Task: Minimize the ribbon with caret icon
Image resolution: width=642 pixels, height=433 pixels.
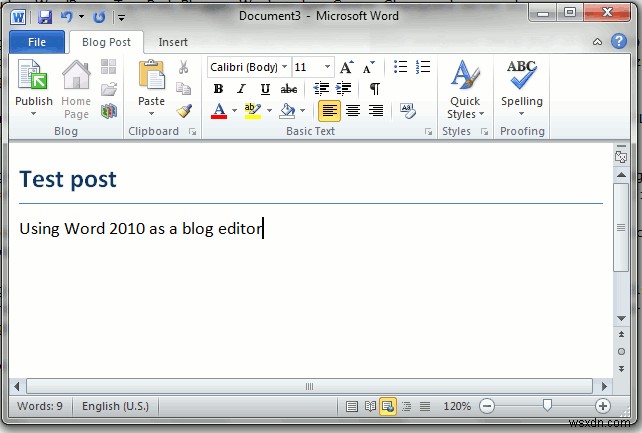Action: pyautogui.click(x=597, y=42)
